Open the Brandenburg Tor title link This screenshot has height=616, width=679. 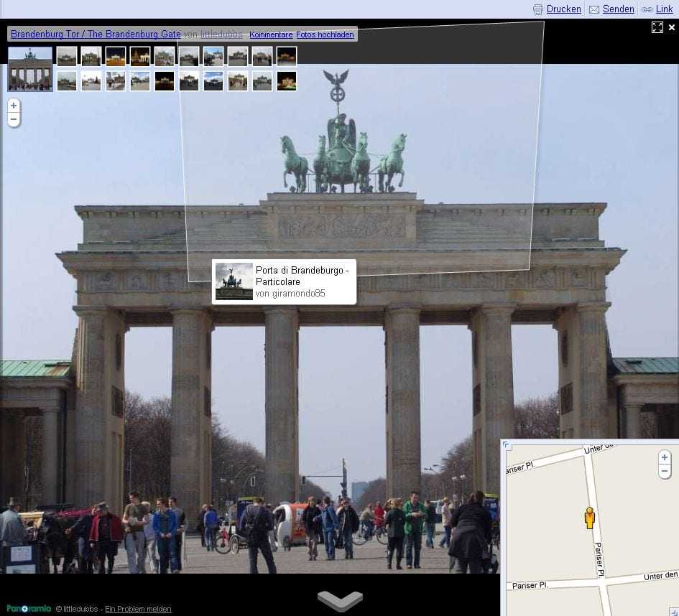coord(95,34)
